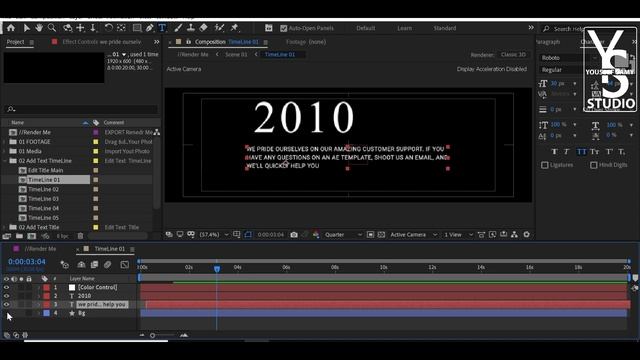
Task: Click Classic 3D renderer button
Action: tap(513, 55)
